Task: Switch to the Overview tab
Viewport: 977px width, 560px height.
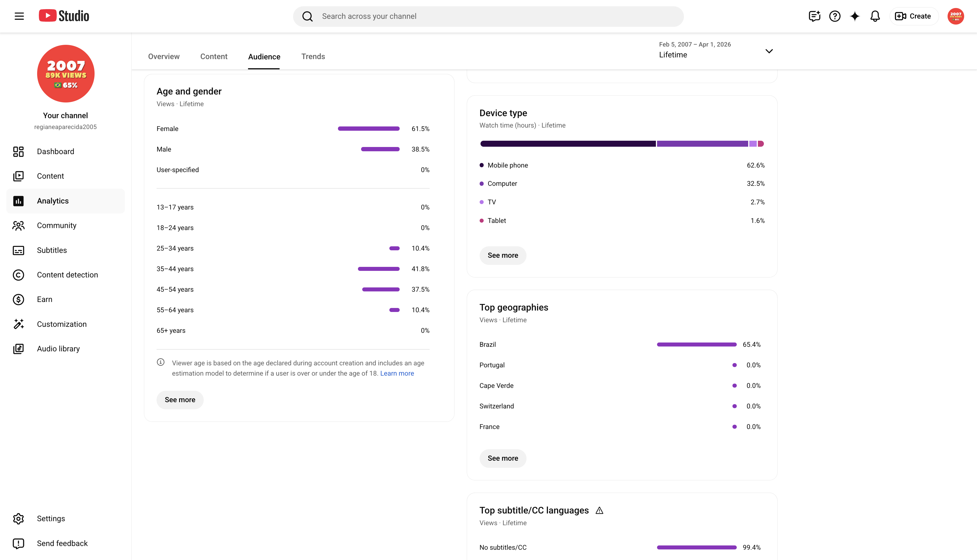Action: pos(164,57)
